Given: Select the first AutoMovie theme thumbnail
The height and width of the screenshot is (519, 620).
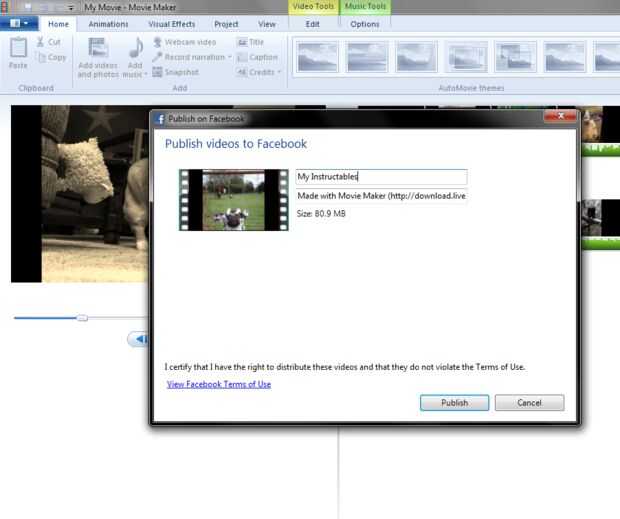Looking at the screenshot, I should [x=318, y=57].
